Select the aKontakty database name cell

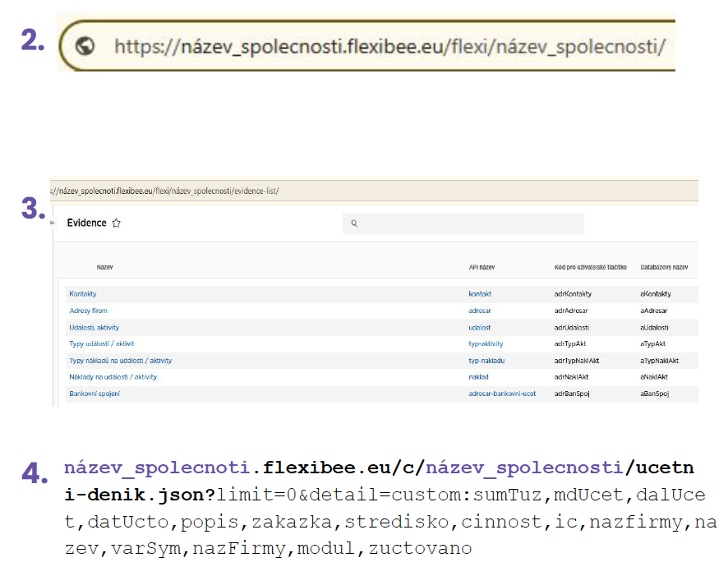point(656,294)
